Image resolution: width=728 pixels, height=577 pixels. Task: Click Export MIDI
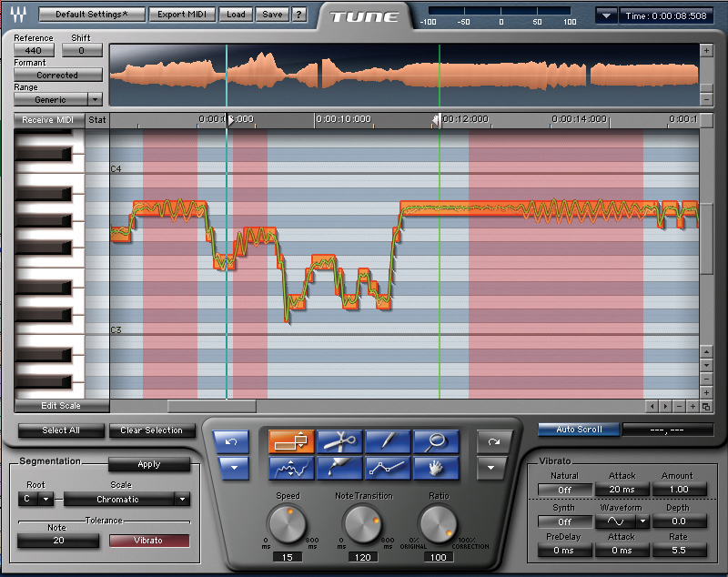[x=183, y=15]
